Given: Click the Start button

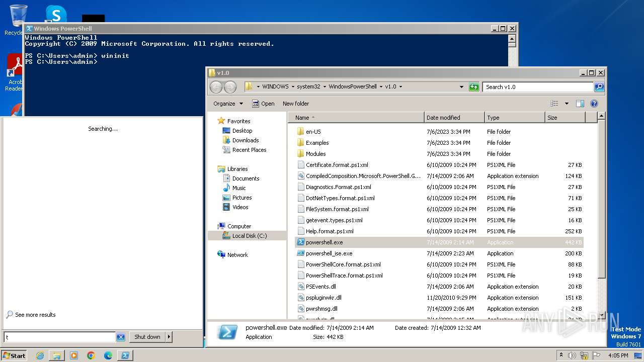Looking at the screenshot, I should coord(14,355).
